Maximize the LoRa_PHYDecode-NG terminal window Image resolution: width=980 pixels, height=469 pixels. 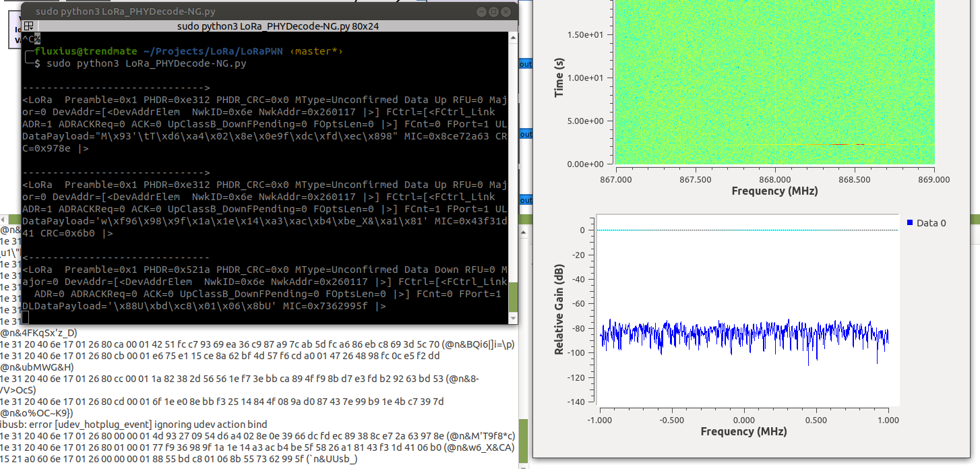pos(493,11)
